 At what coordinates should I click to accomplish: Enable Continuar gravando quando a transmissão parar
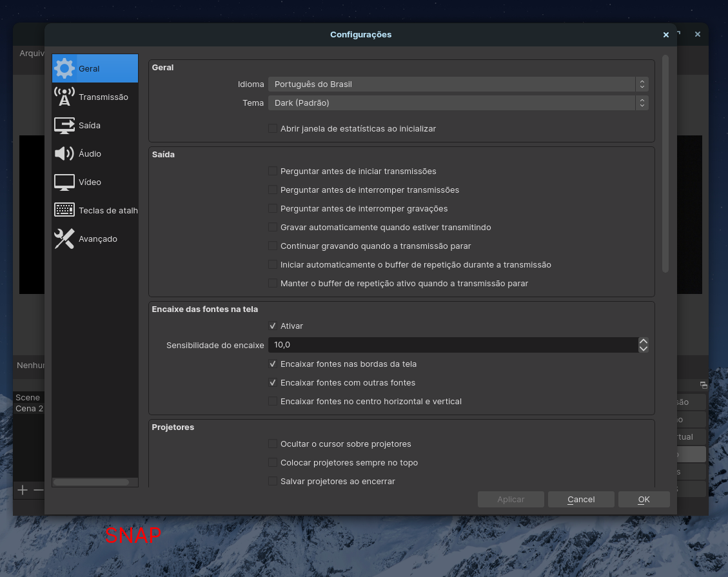[x=273, y=246]
